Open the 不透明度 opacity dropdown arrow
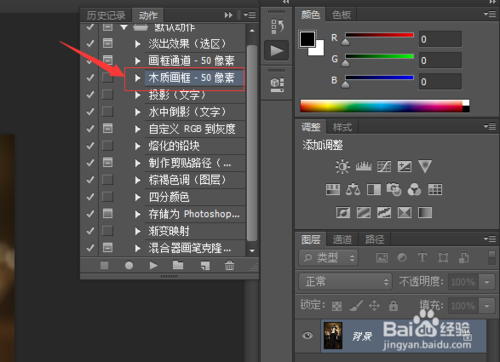The width and height of the screenshot is (500, 362). coord(487,282)
